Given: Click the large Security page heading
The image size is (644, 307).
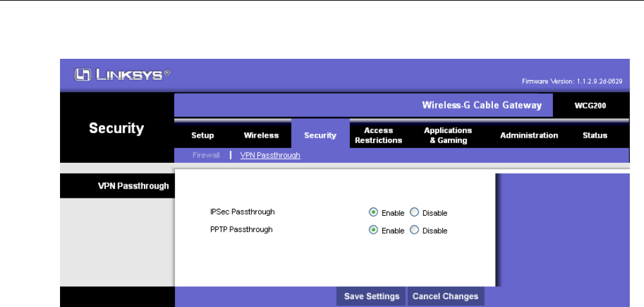Looking at the screenshot, I should pyautogui.click(x=117, y=129).
